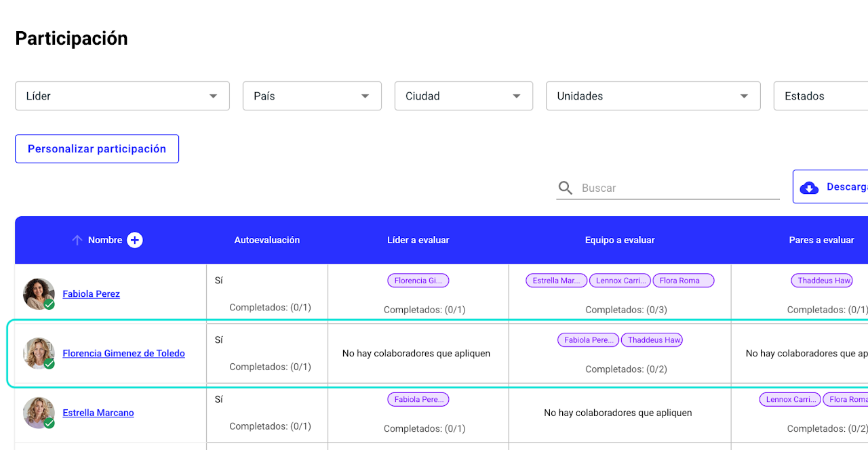Open Fabiola Perez profile link

(x=92, y=294)
